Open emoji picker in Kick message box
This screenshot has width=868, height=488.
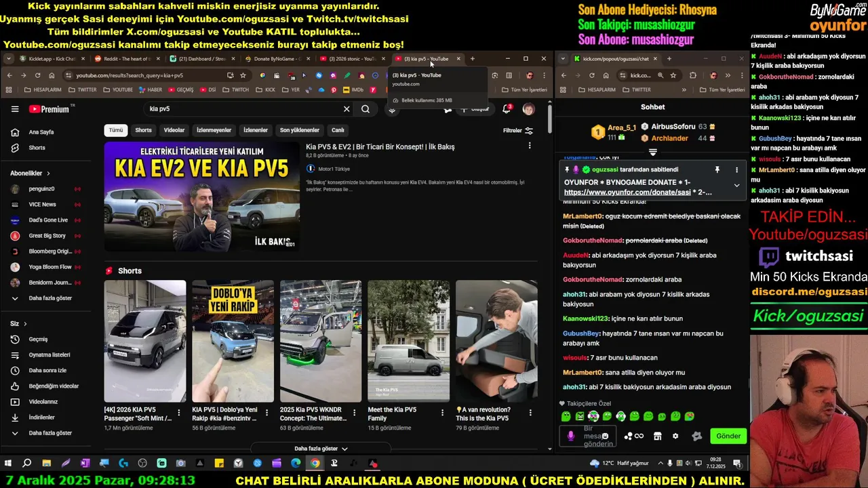click(x=605, y=436)
